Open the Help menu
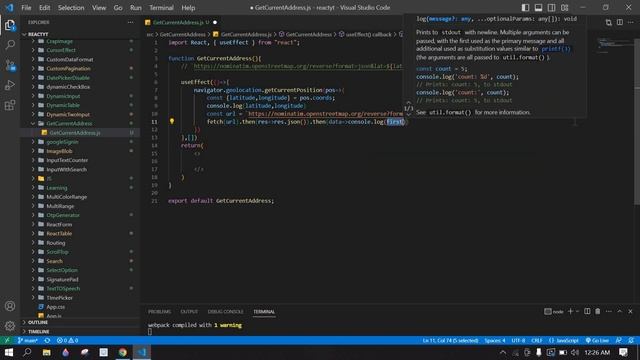 pos(188,8)
